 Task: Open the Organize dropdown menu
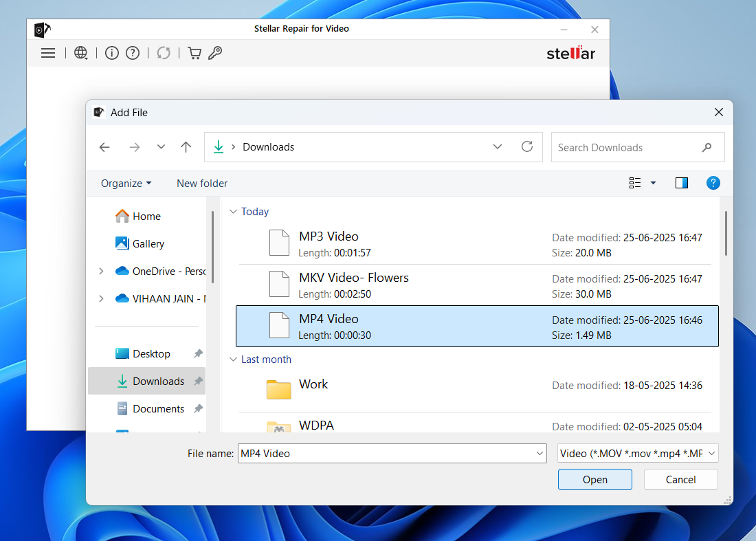(x=126, y=184)
